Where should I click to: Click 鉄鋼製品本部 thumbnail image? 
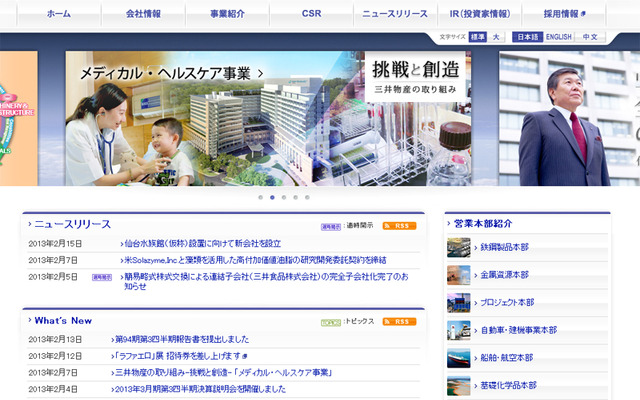(x=458, y=247)
